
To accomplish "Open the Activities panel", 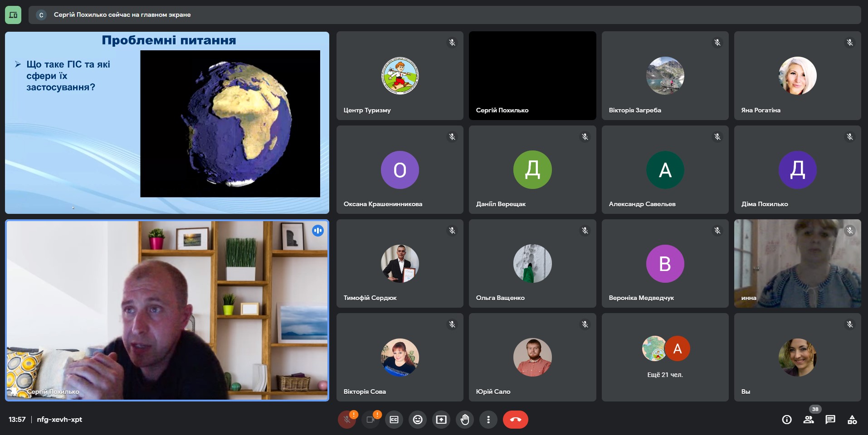I will point(852,420).
